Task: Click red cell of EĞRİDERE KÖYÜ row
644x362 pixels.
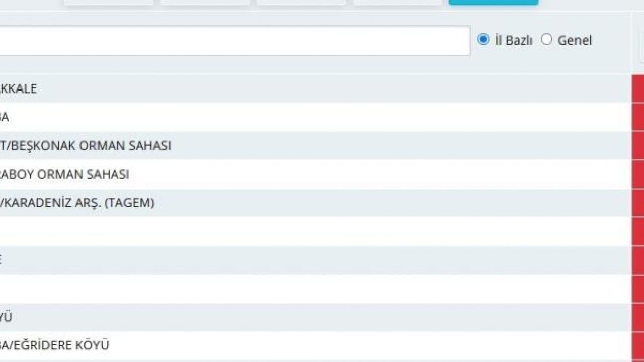Action: 638,345
